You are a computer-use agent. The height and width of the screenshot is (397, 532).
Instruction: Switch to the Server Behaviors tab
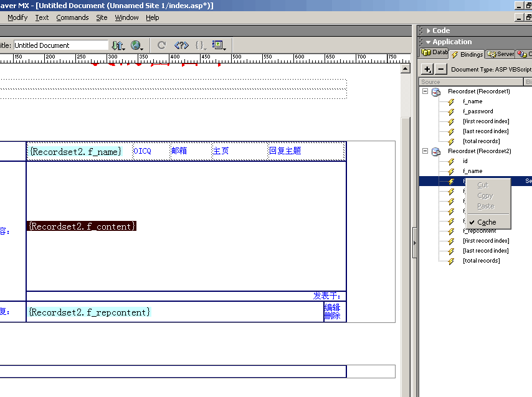[x=500, y=54]
